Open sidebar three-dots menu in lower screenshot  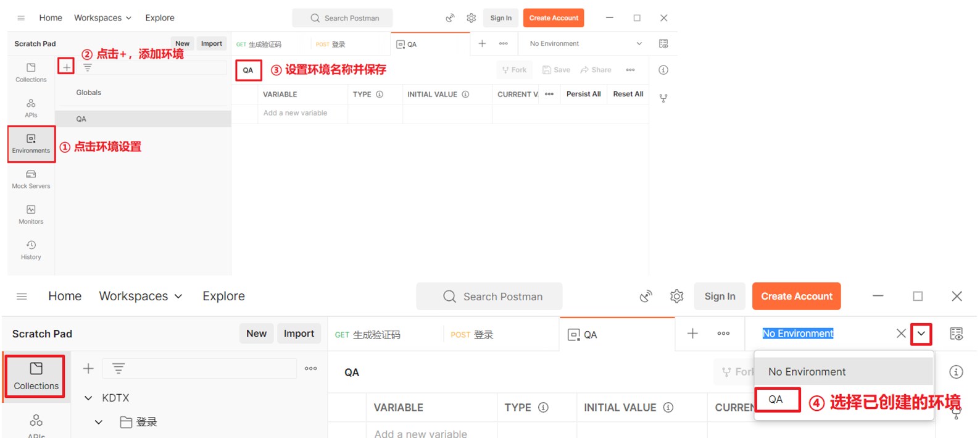[x=310, y=369]
